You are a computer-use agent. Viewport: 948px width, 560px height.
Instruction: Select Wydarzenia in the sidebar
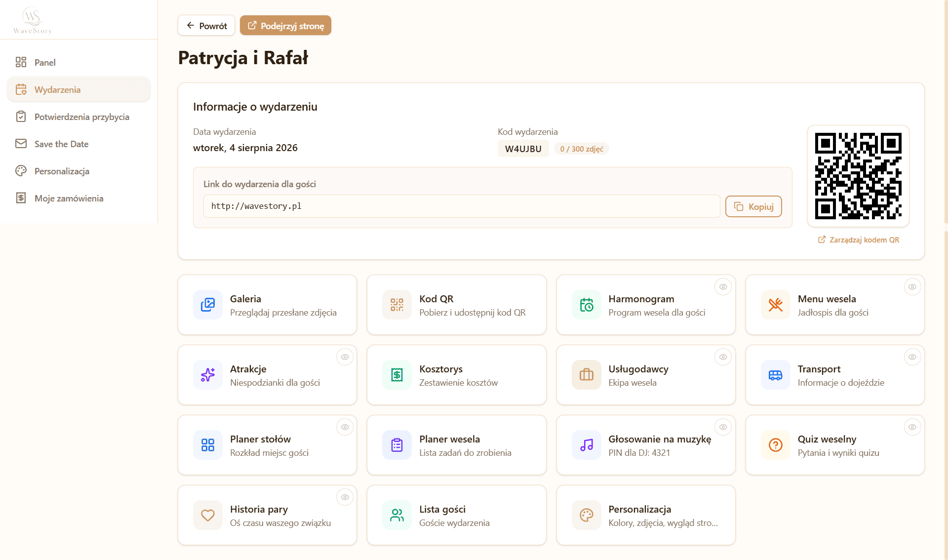tap(79, 89)
